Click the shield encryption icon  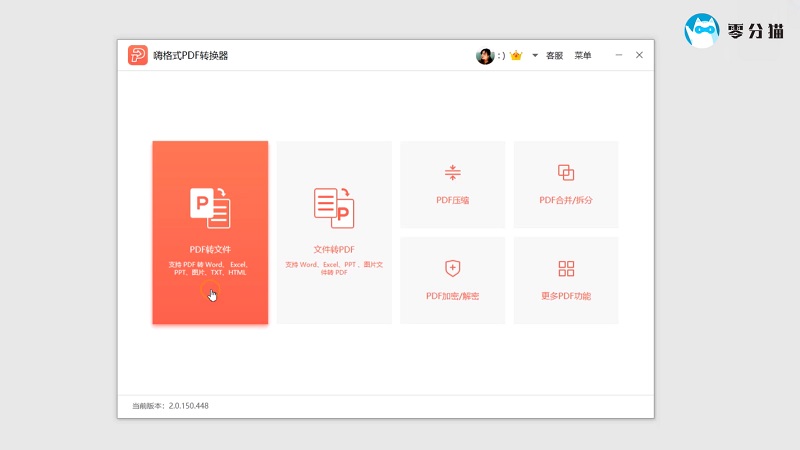coord(453,268)
